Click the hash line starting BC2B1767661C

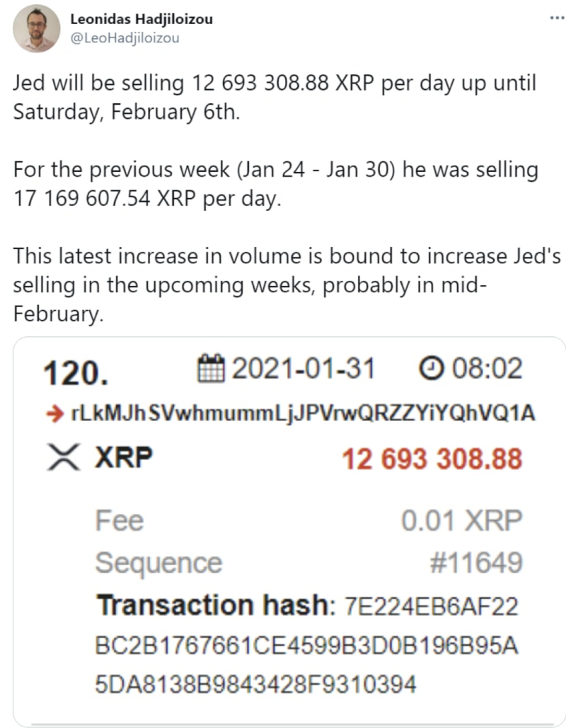point(306,646)
